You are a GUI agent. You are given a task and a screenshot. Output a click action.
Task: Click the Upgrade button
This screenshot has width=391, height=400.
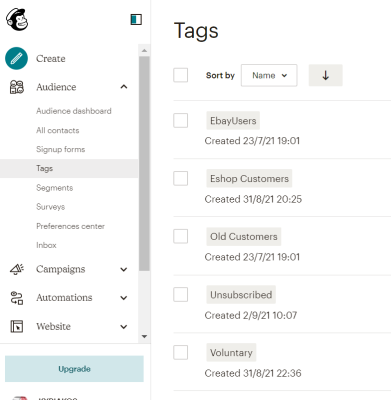tap(74, 369)
